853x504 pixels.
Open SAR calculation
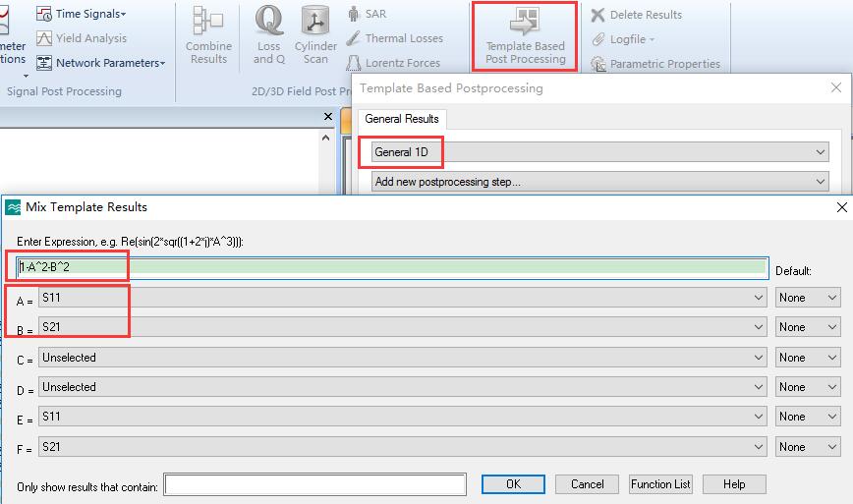[x=368, y=14]
